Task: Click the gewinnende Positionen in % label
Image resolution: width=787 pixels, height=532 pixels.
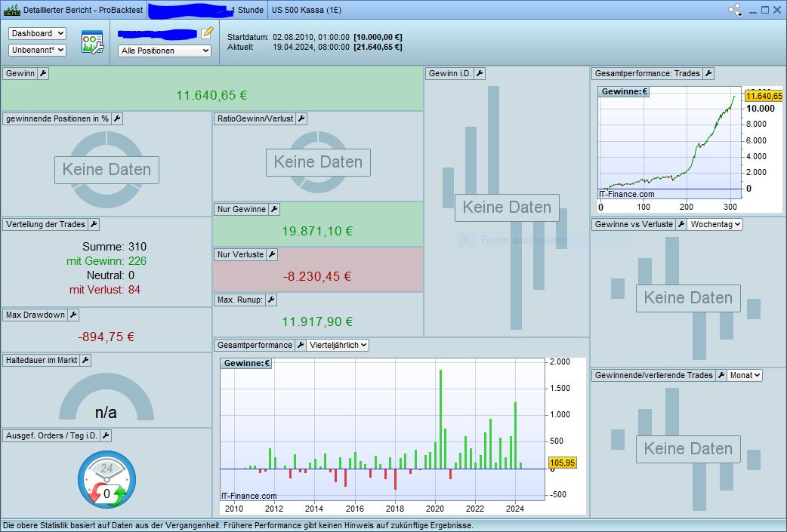Action: [57, 118]
